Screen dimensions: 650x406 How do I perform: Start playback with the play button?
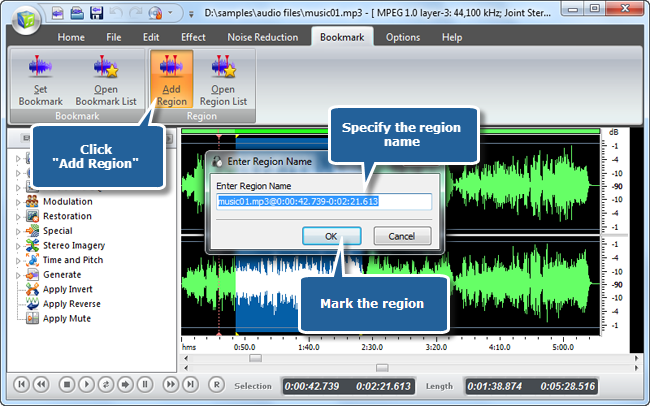point(86,384)
